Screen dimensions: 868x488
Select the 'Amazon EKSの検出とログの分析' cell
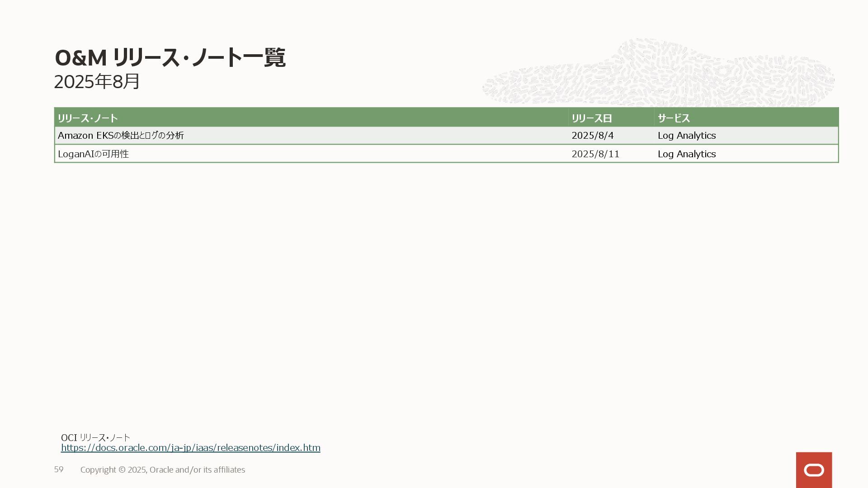[x=311, y=136]
